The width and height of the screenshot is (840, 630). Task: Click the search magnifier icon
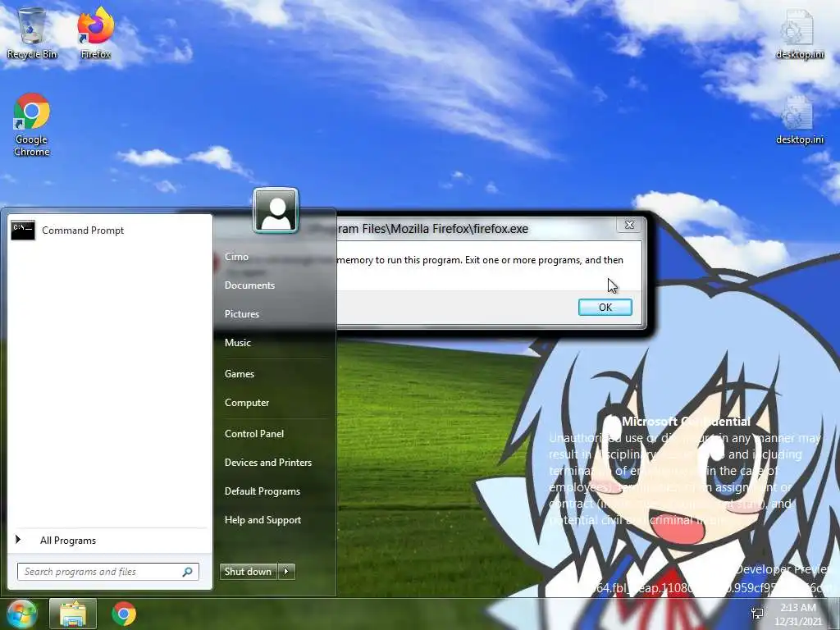[187, 572]
